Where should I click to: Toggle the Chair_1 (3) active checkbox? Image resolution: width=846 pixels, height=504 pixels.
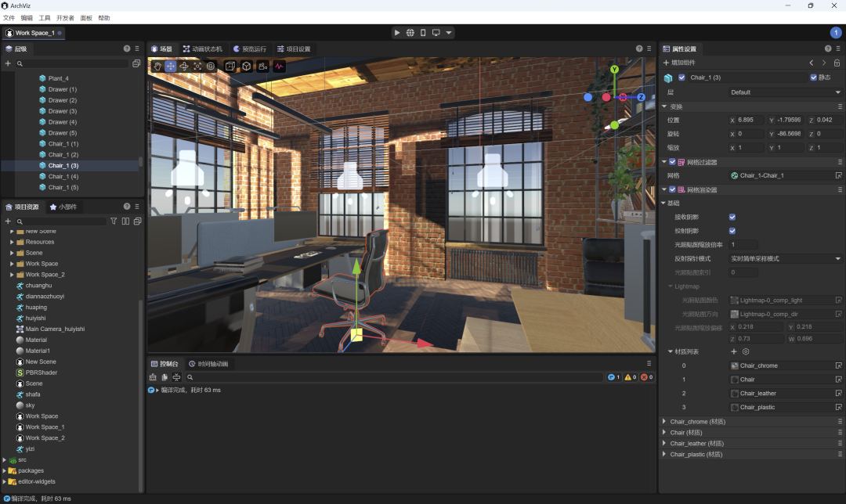coord(682,77)
